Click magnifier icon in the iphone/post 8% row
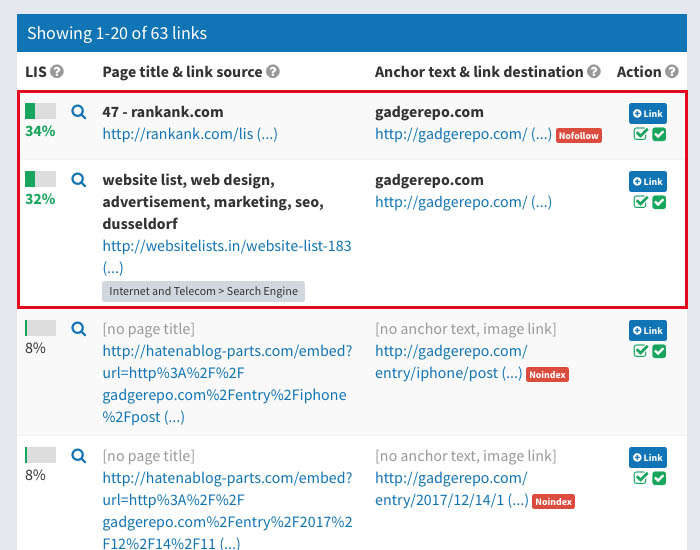The image size is (700, 550). click(79, 329)
